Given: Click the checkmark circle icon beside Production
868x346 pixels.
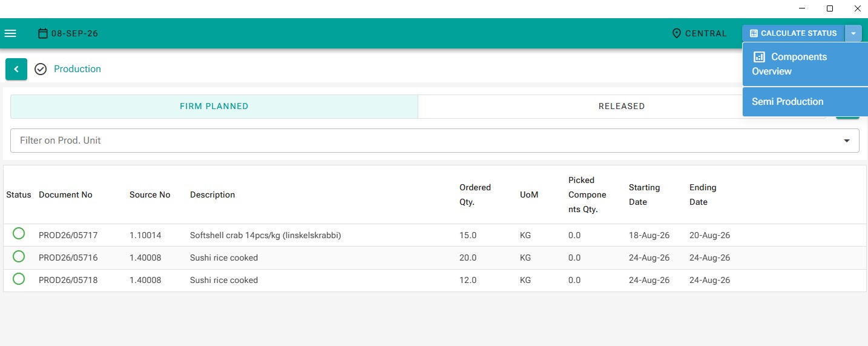Looking at the screenshot, I should click(x=41, y=69).
